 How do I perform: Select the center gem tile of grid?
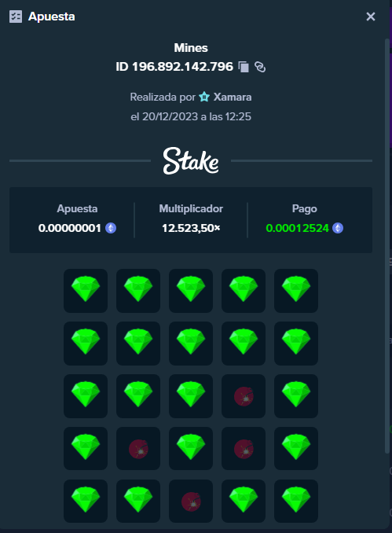point(191,396)
